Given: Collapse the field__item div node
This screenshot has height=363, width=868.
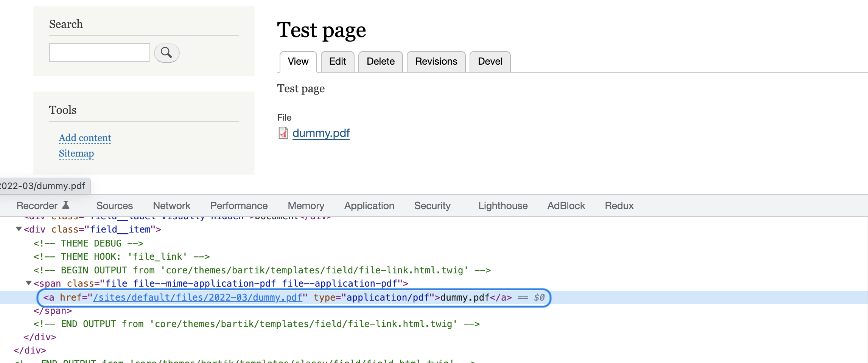Looking at the screenshot, I should coord(19,229).
